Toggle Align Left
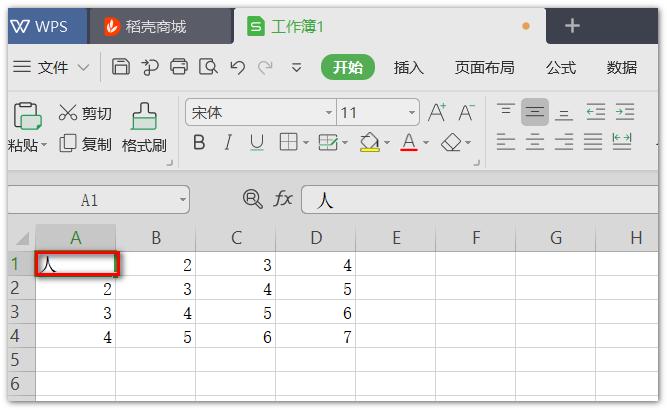Screen dimensions: 667x410 click(x=506, y=142)
